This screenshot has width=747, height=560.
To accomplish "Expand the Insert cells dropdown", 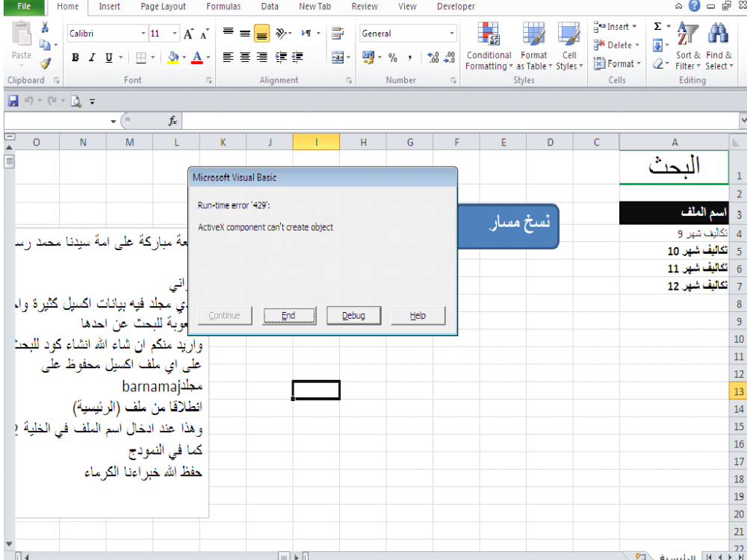I will coord(634,27).
